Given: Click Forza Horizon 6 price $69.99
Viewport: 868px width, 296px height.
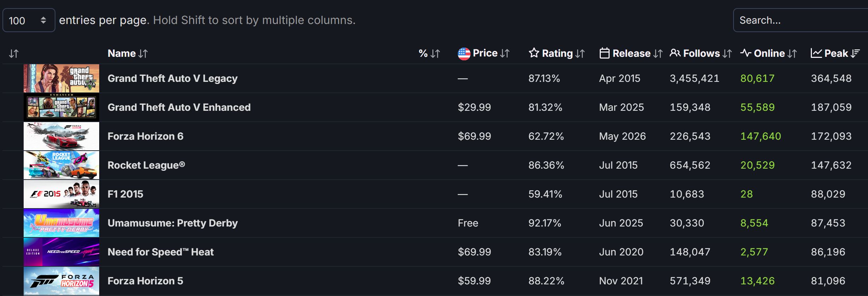Looking at the screenshot, I should click(x=474, y=136).
